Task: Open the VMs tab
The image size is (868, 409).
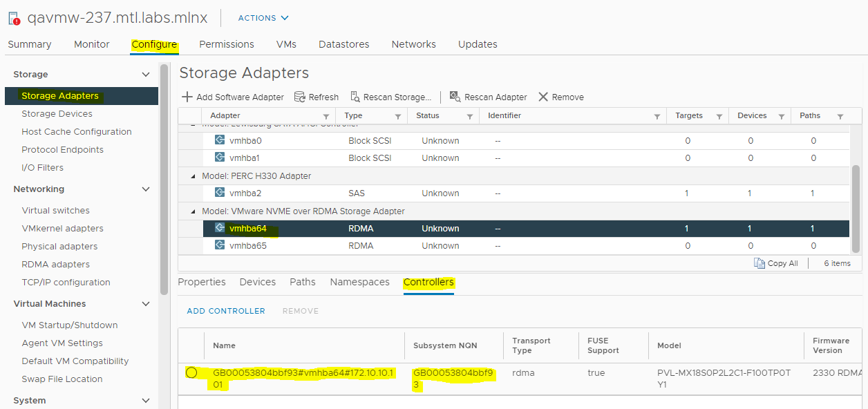Action: tap(286, 44)
